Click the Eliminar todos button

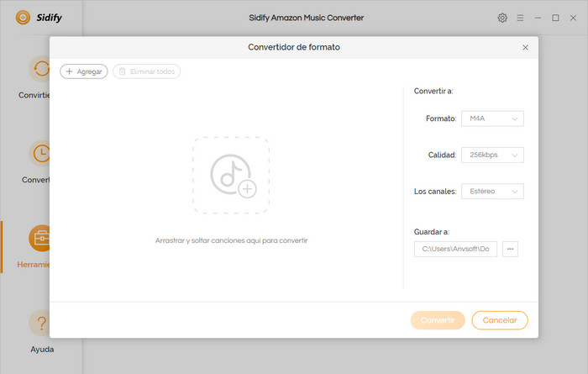tap(147, 71)
